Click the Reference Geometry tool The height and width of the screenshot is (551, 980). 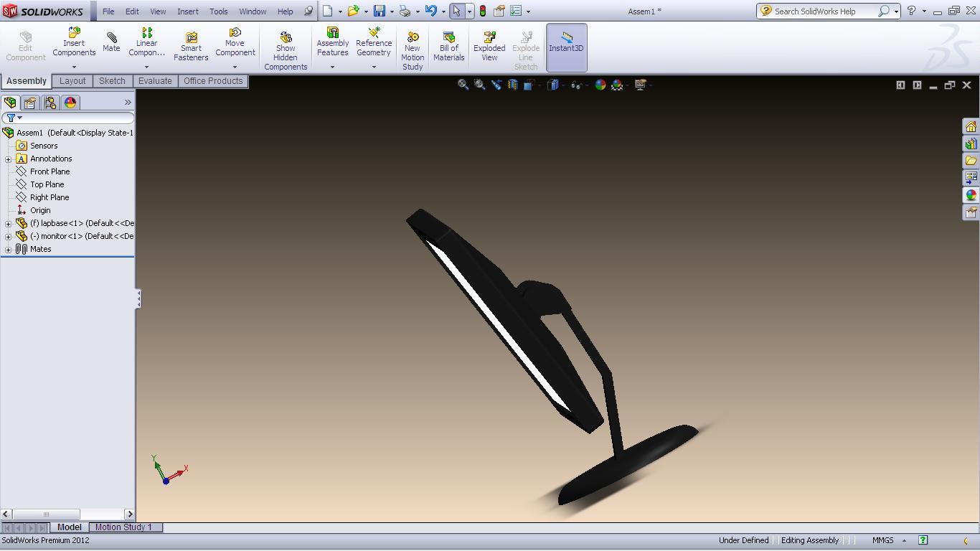tap(374, 42)
